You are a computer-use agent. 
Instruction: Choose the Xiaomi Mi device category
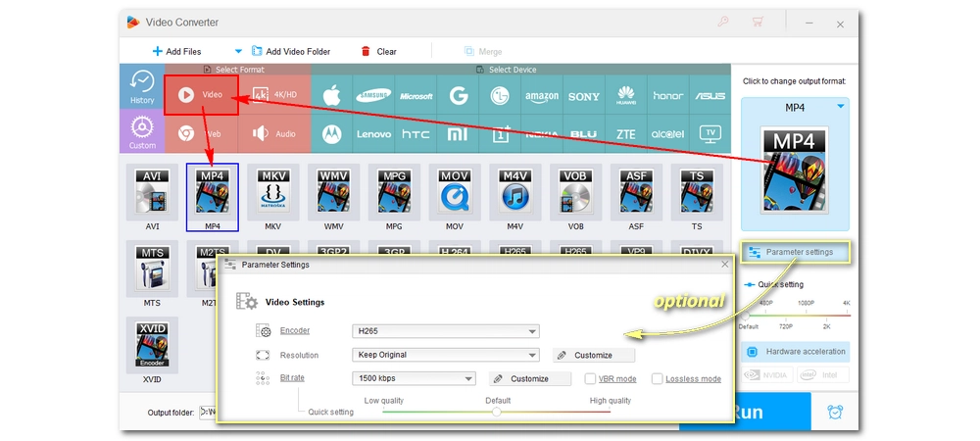pyautogui.click(x=458, y=133)
